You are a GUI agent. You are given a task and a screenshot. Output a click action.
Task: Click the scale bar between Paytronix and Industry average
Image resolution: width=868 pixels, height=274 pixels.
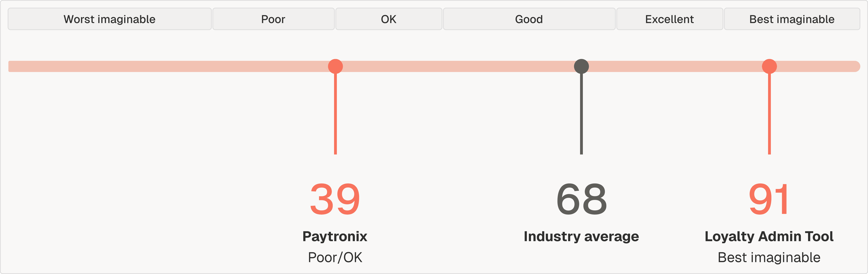pos(458,66)
